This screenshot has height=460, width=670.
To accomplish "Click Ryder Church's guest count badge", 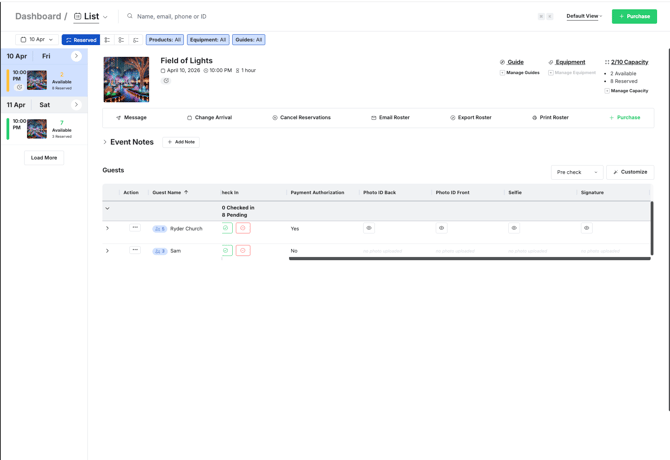I will pos(159,229).
